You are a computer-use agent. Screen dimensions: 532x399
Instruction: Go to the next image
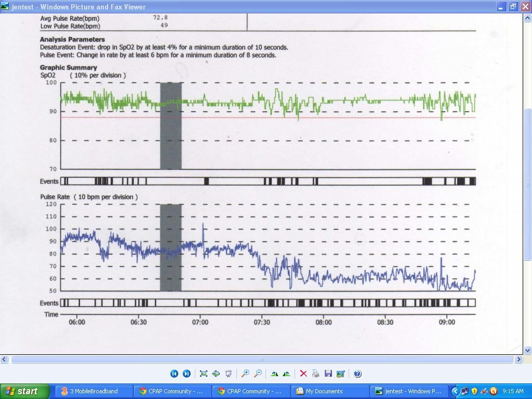(187, 374)
